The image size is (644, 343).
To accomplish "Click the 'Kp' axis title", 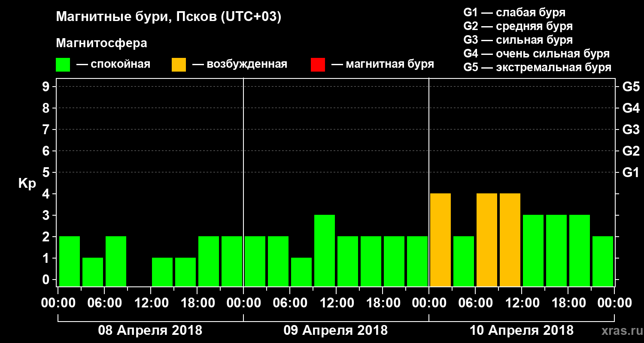I will (27, 183).
